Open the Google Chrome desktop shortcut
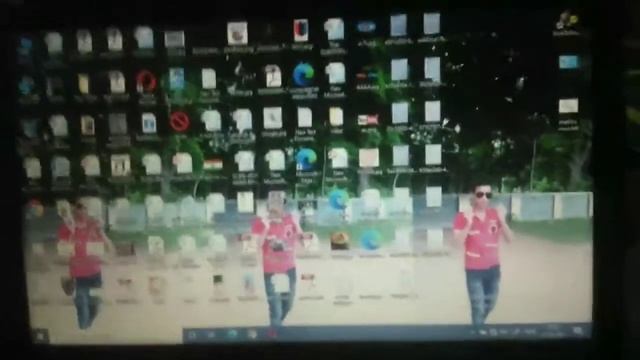 [36, 209]
